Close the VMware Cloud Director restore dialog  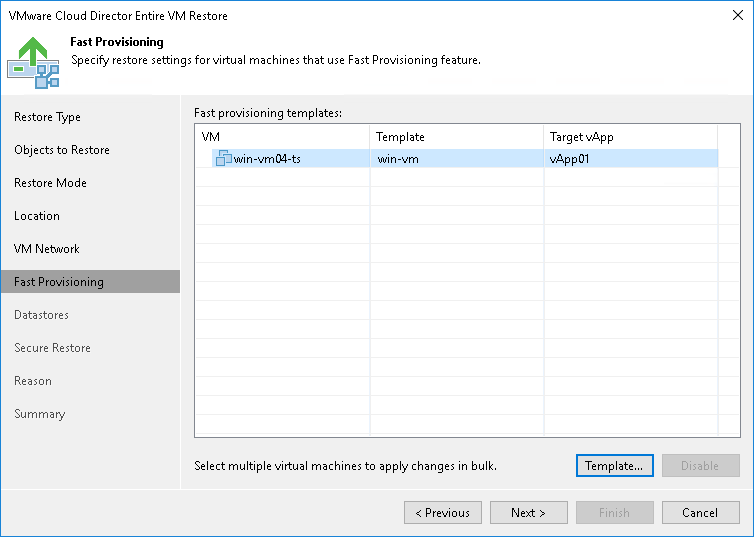point(738,15)
